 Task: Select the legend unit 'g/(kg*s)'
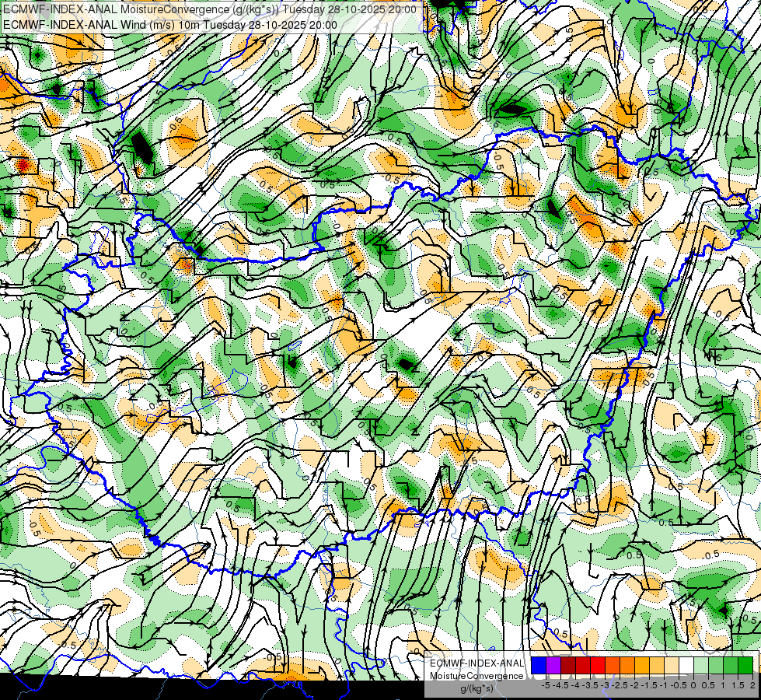(477, 689)
